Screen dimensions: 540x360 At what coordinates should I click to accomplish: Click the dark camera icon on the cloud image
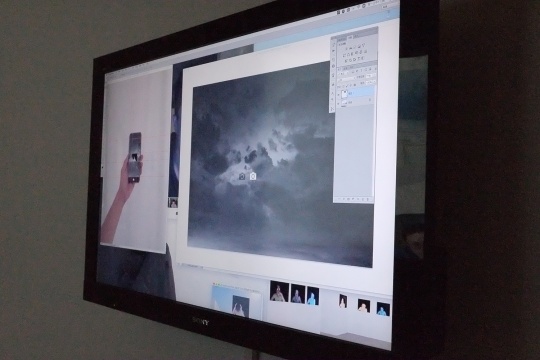[242, 177]
